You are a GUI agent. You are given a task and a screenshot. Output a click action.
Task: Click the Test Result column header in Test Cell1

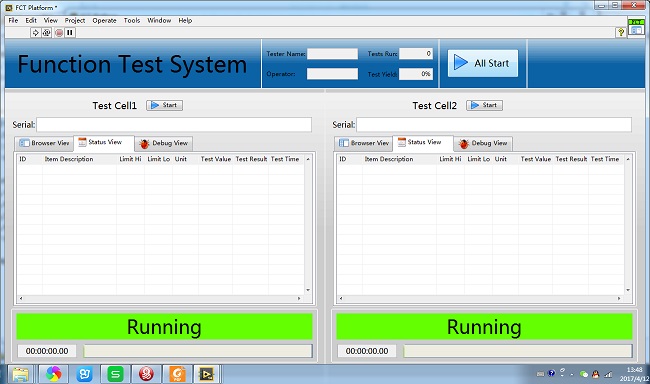tap(251, 159)
